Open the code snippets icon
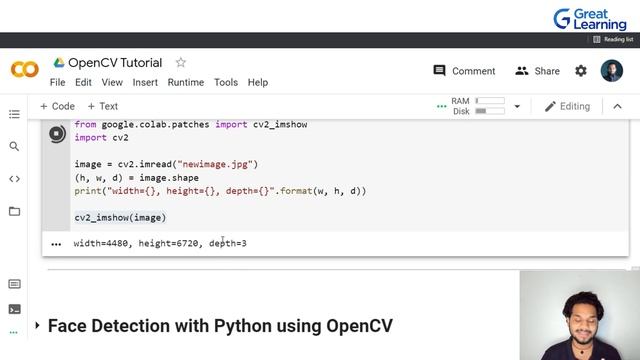This screenshot has height=360, width=640. 14,179
